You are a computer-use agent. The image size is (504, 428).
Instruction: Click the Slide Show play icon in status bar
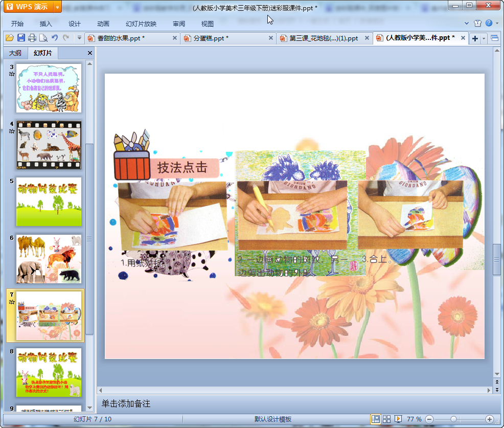click(x=398, y=419)
